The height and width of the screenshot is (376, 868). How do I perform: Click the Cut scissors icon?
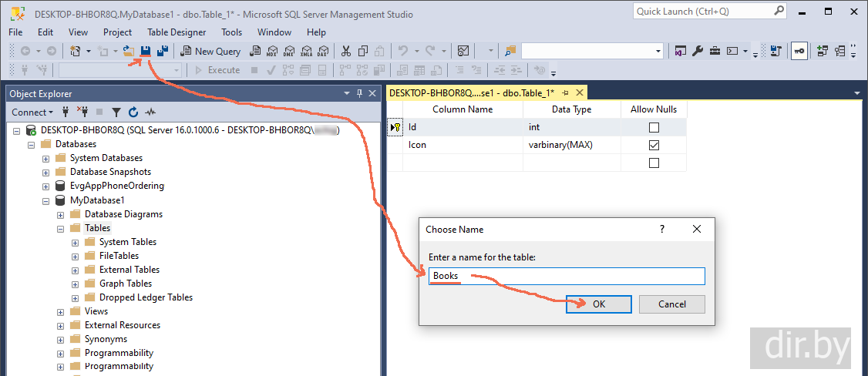(346, 51)
